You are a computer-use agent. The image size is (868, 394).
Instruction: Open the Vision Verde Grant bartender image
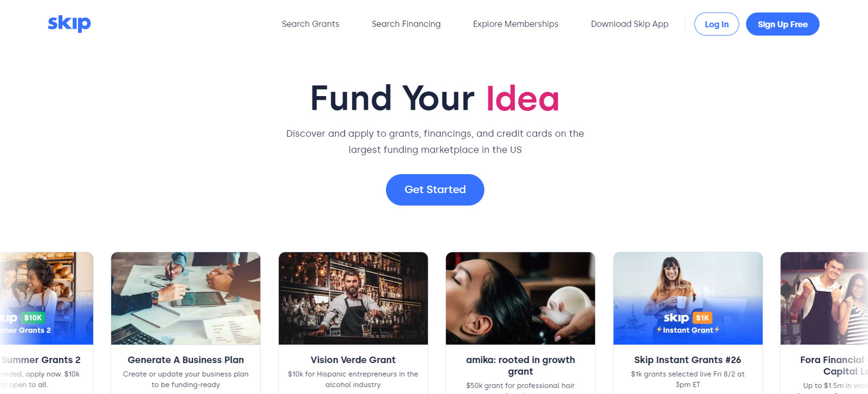click(x=353, y=298)
